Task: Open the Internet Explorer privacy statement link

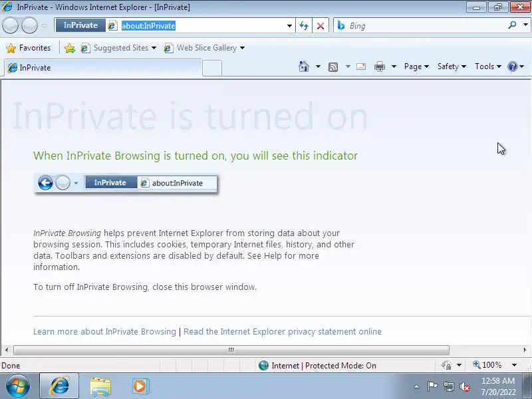Action: [x=282, y=331]
